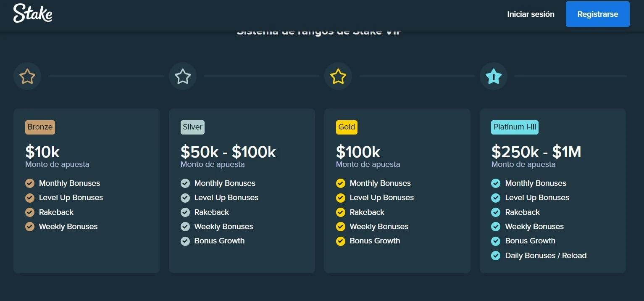The image size is (644, 301).
Task: Click the Registrarse button
Action: (598, 14)
